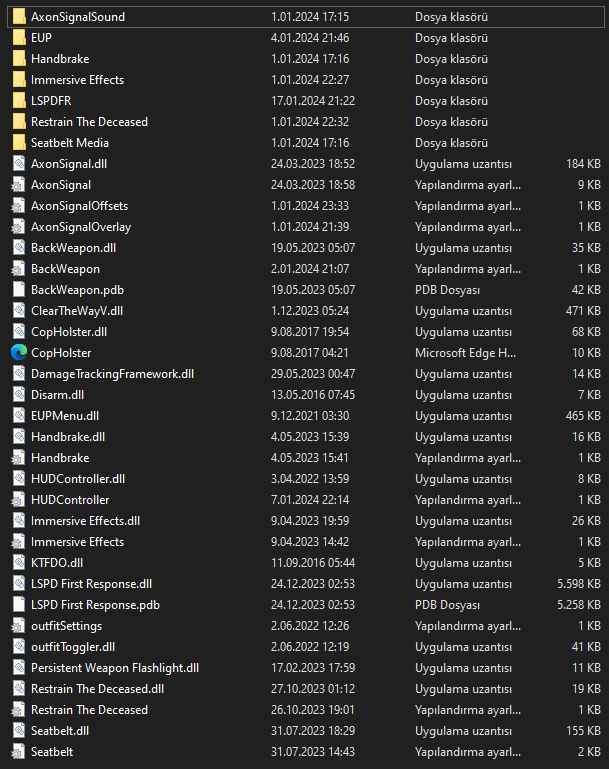
Task: Click the 184 KB size value
Action: [x=583, y=164]
